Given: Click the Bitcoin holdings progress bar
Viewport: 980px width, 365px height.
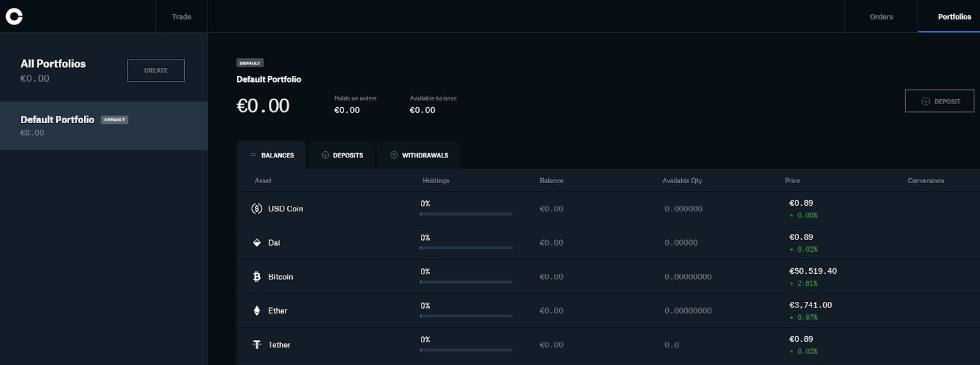Looking at the screenshot, I should pyautogui.click(x=466, y=282).
